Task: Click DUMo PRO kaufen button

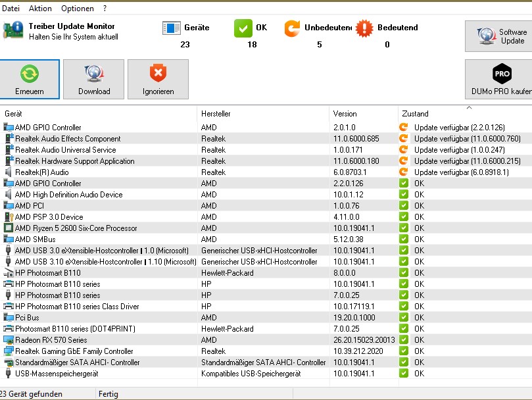Action: (x=498, y=80)
